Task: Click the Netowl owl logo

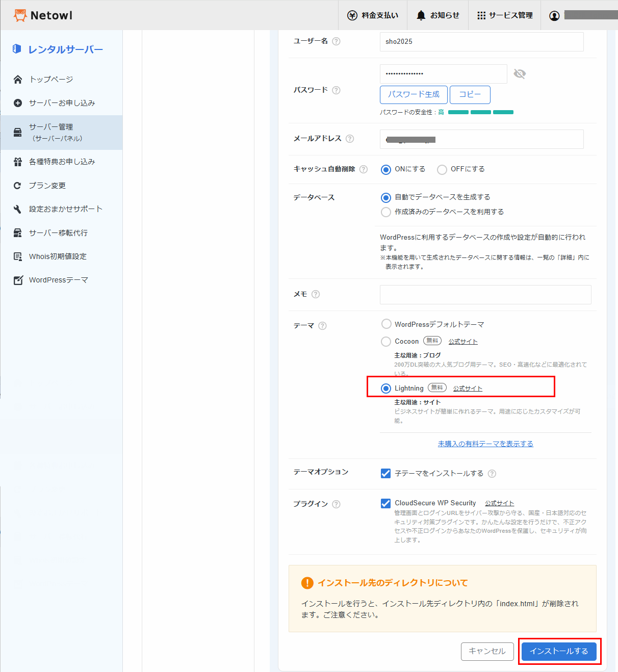Action: point(20,15)
